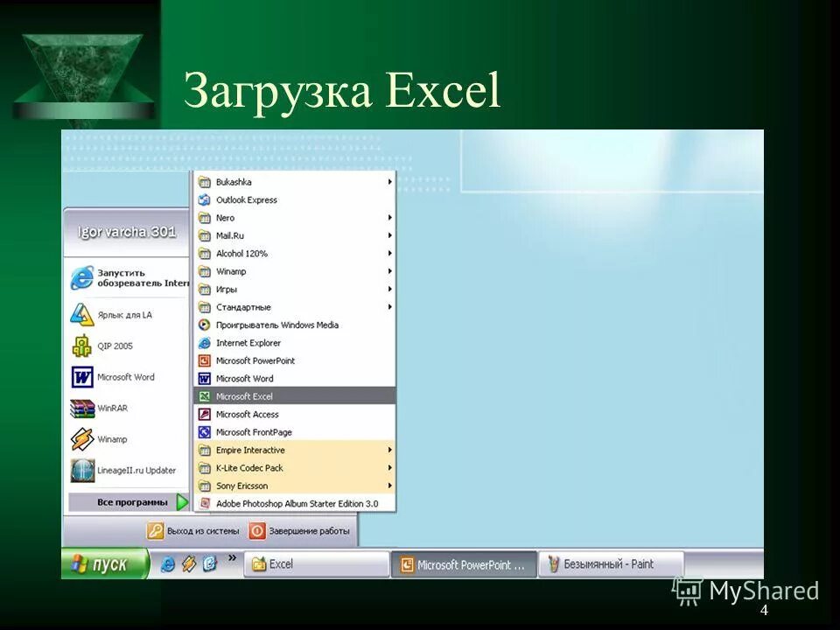Expand the Nero submenu arrow
The height and width of the screenshot is (630, 840).
click(389, 218)
